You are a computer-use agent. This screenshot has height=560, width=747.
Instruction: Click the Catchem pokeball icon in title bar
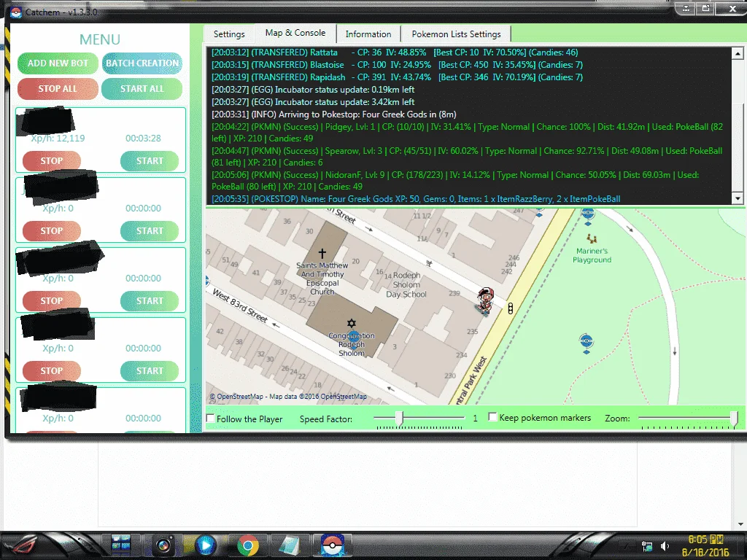pos(16,12)
